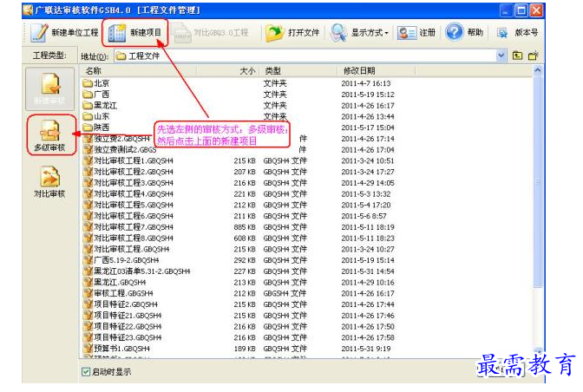Click the greyed 对比GBQ3.0工程 button
The width and height of the screenshot is (583, 392).
pyautogui.click(x=211, y=33)
